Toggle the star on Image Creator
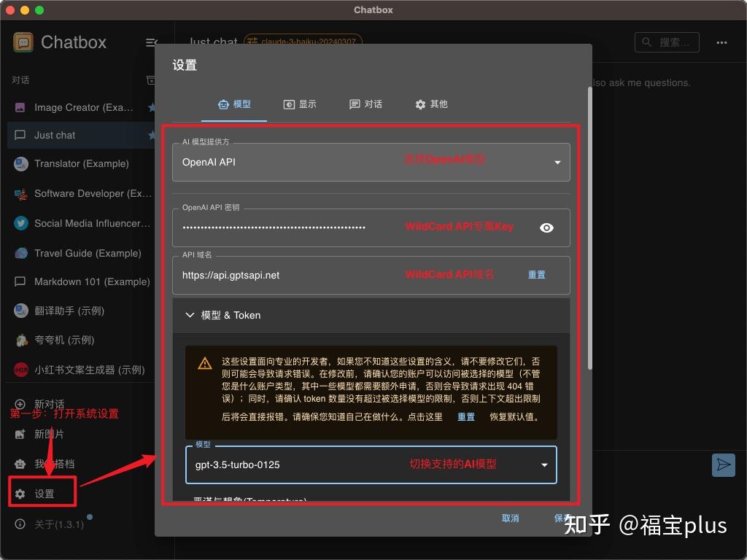The width and height of the screenshot is (747, 560). (152, 106)
